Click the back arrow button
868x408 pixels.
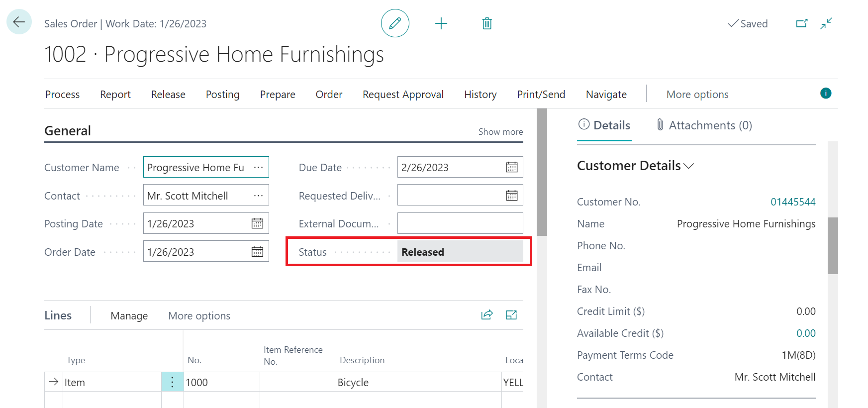[x=19, y=22]
